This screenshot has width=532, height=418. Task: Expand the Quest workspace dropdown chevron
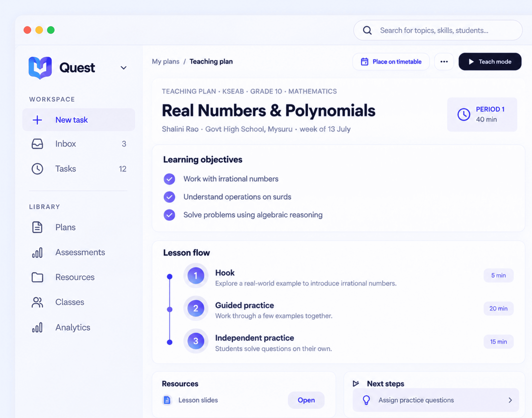pyautogui.click(x=124, y=68)
